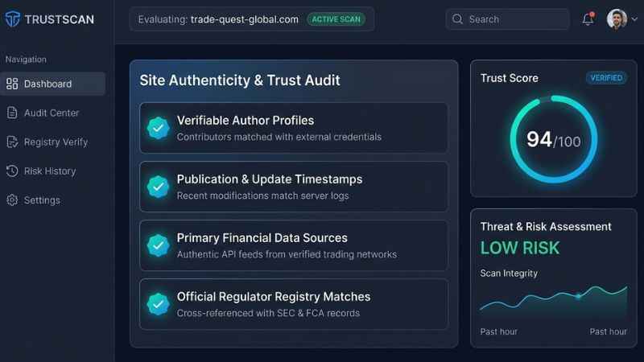Click the Official Regulator Registry Matches heading
This screenshot has height=362, width=644.
(274, 297)
